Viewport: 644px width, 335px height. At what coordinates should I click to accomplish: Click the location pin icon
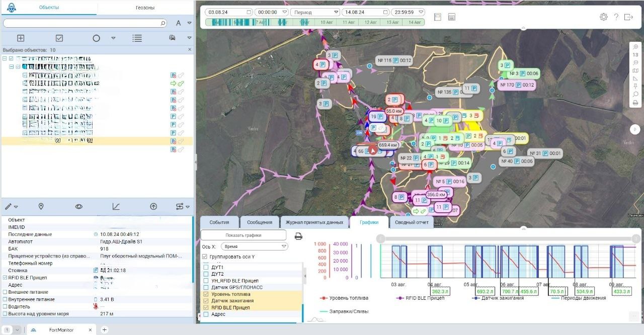(x=41, y=206)
